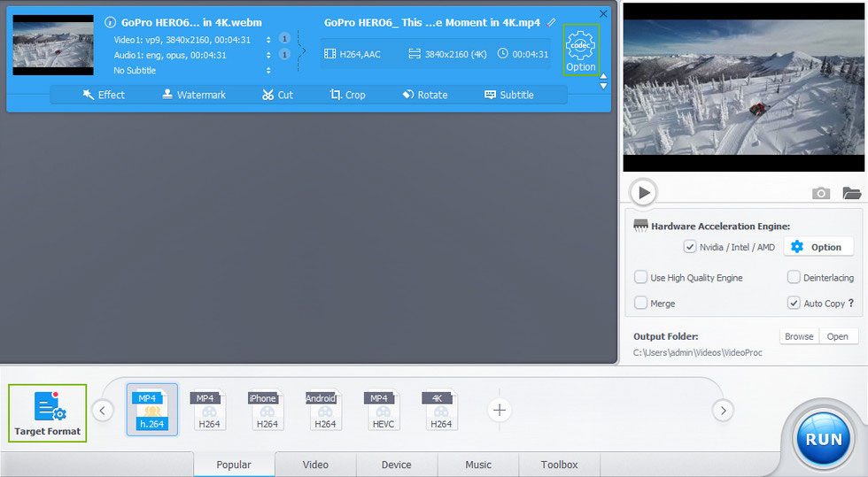
Task: Enable the Merge checkbox
Action: coord(640,303)
